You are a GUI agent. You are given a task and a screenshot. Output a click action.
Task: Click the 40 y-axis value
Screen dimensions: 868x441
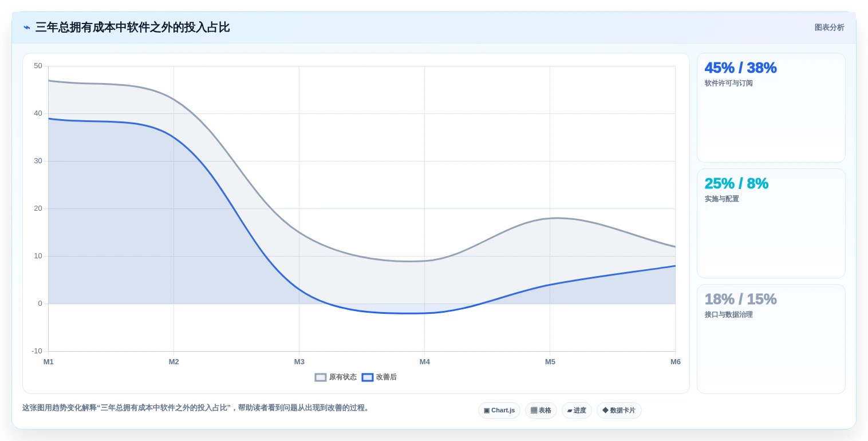tap(38, 113)
